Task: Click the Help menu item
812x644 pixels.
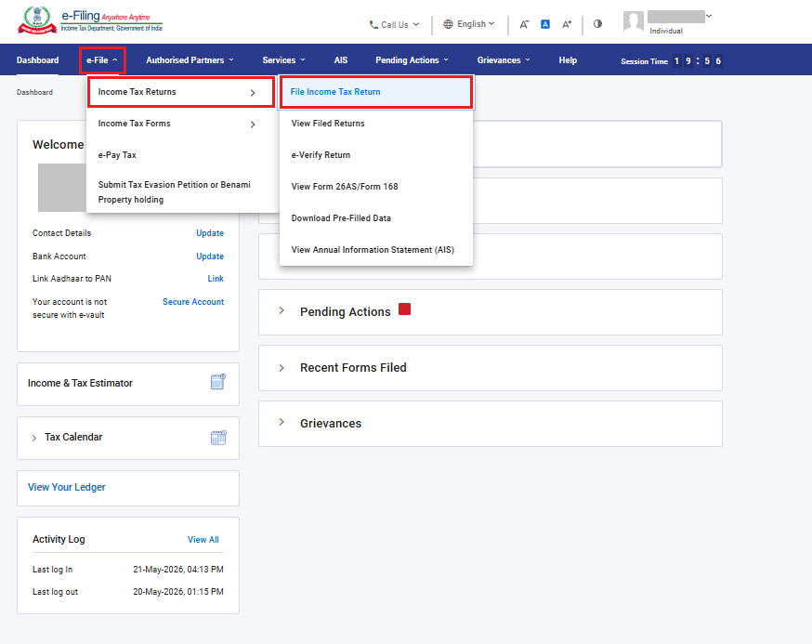Action: [568, 60]
